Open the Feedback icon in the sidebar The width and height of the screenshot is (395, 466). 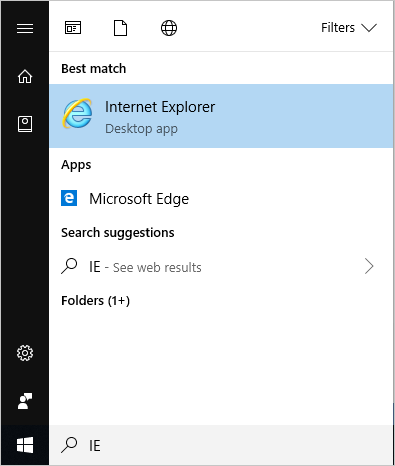(25, 401)
